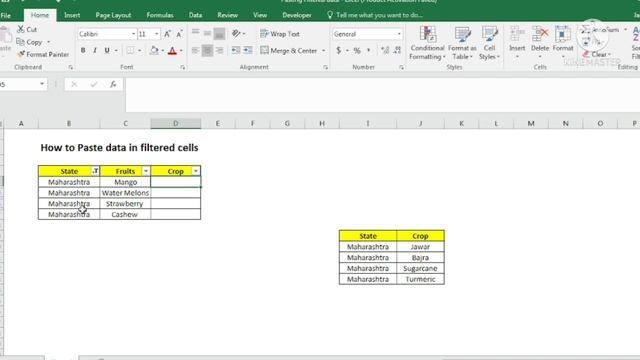
Task: Open the Font dialog launcher
Action: (182, 67)
